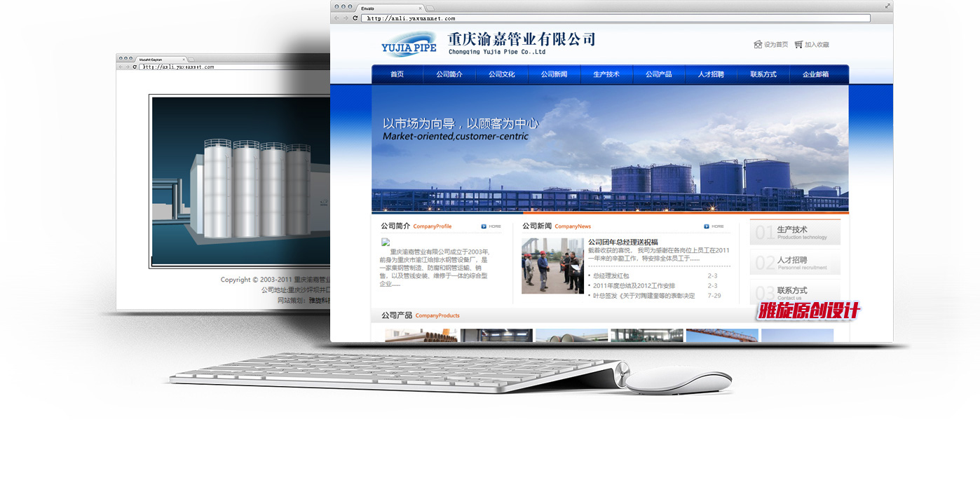Open 企业邮箱 from the navigation bar

(x=815, y=74)
